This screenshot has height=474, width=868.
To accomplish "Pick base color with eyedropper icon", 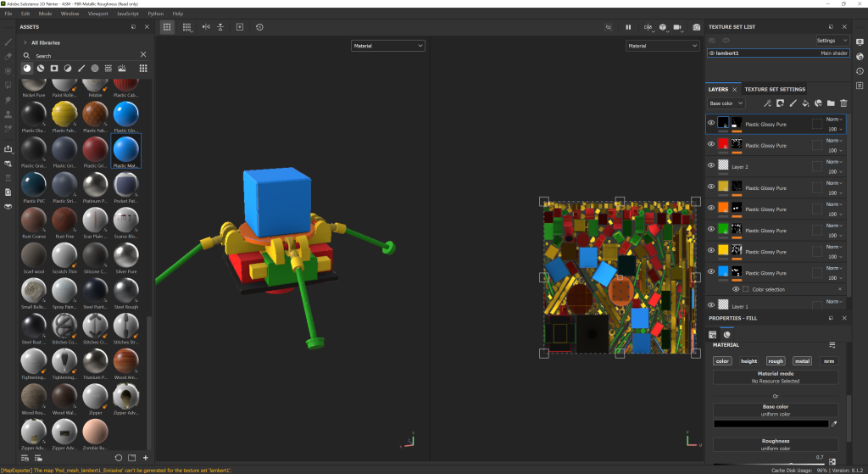I will click(833, 423).
